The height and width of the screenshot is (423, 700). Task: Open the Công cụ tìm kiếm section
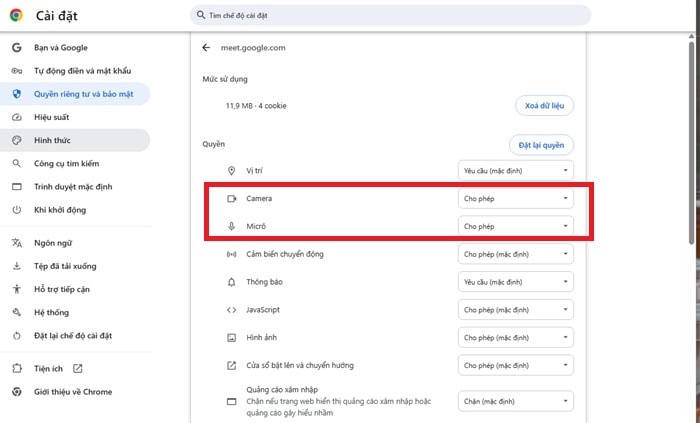[74, 163]
